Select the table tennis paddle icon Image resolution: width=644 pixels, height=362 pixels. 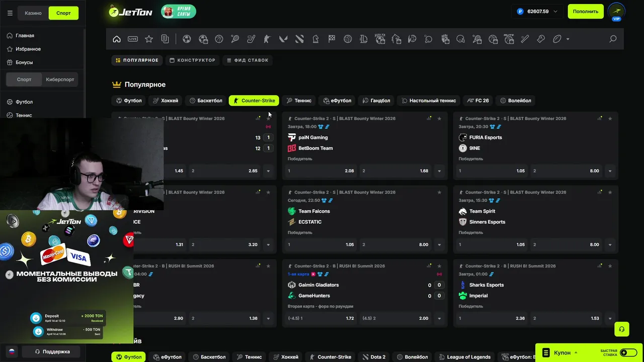point(429,39)
